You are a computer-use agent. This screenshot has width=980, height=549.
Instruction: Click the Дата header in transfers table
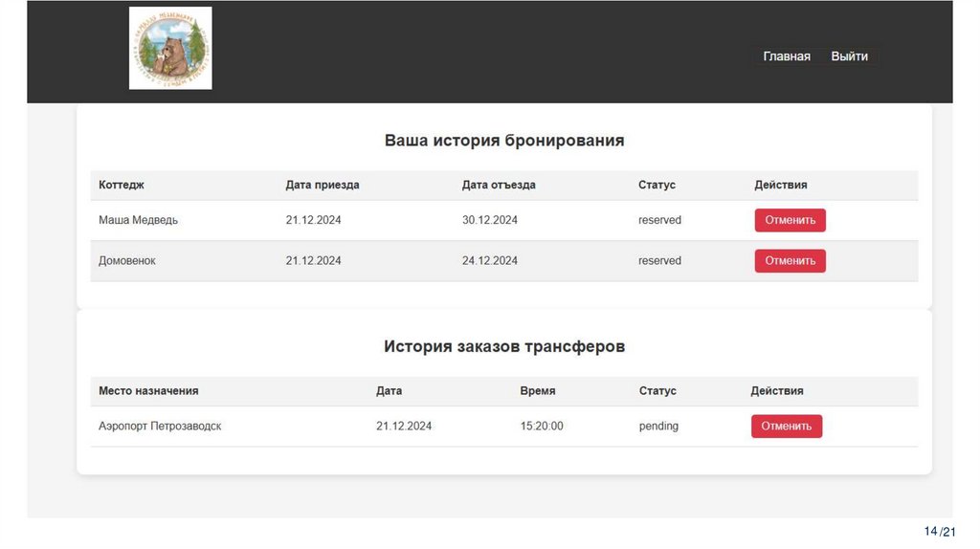pos(389,391)
